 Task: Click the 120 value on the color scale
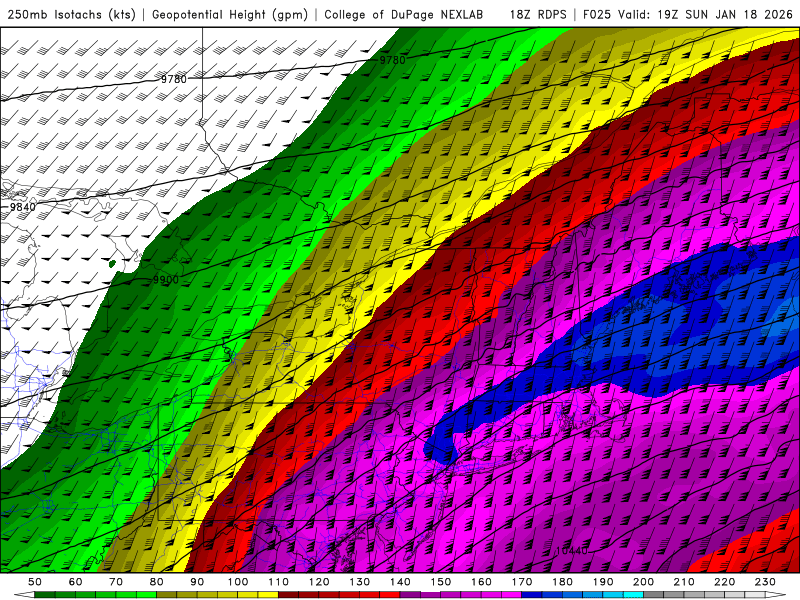(319, 582)
